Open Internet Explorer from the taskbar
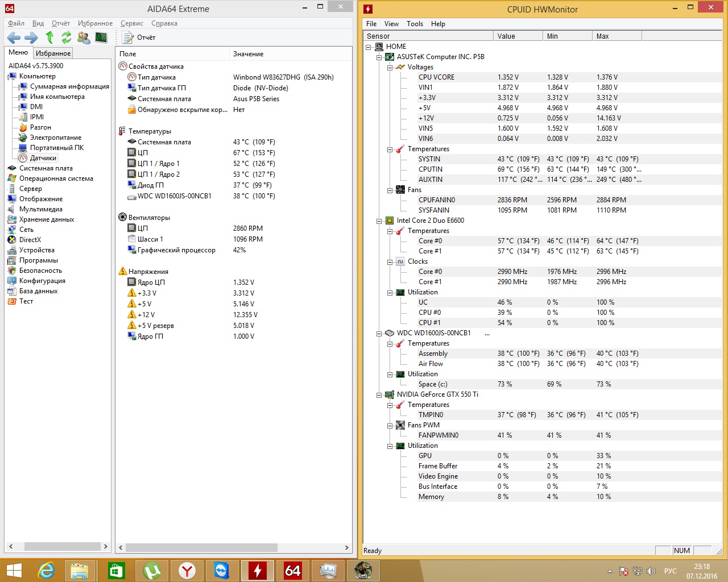The width and height of the screenshot is (728, 582). [x=45, y=571]
